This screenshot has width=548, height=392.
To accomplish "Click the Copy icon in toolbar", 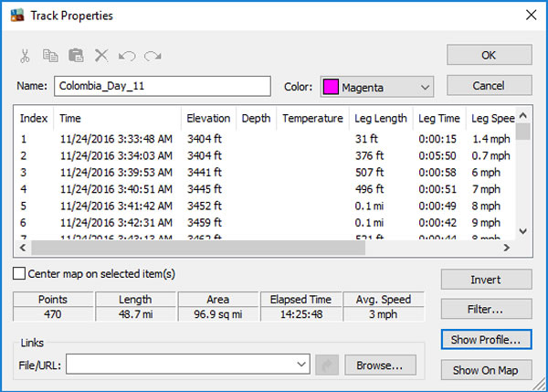I will tap(50, 56).
